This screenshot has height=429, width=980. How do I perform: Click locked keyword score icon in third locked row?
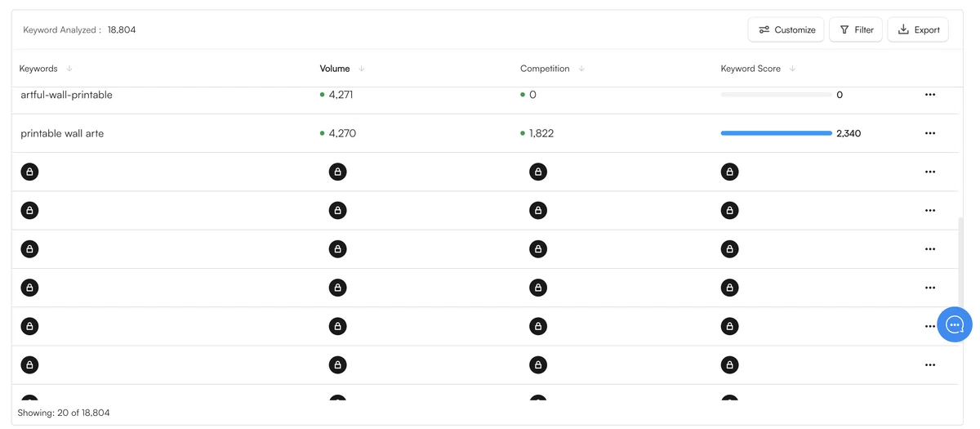(x=729, y=248)
